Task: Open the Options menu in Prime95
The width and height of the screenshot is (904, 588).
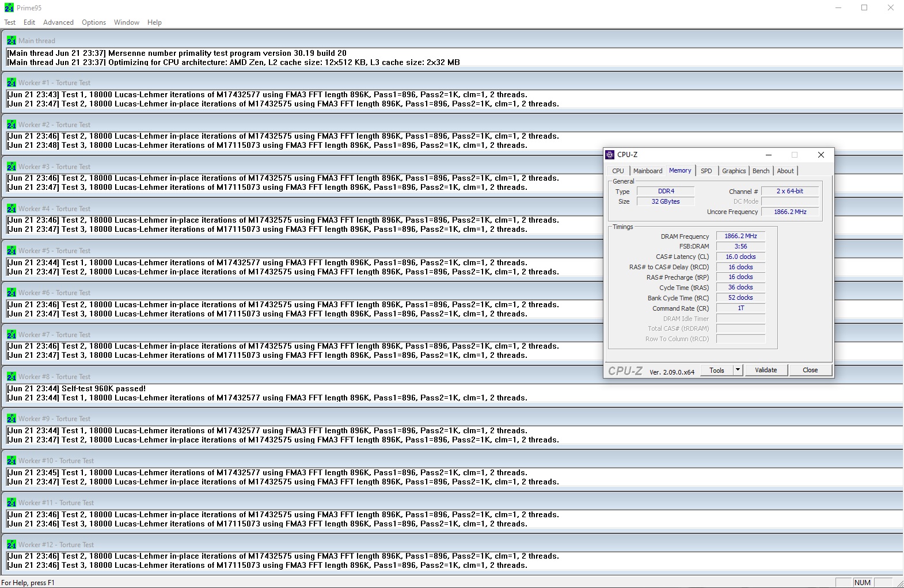Action: pos(94,22)
